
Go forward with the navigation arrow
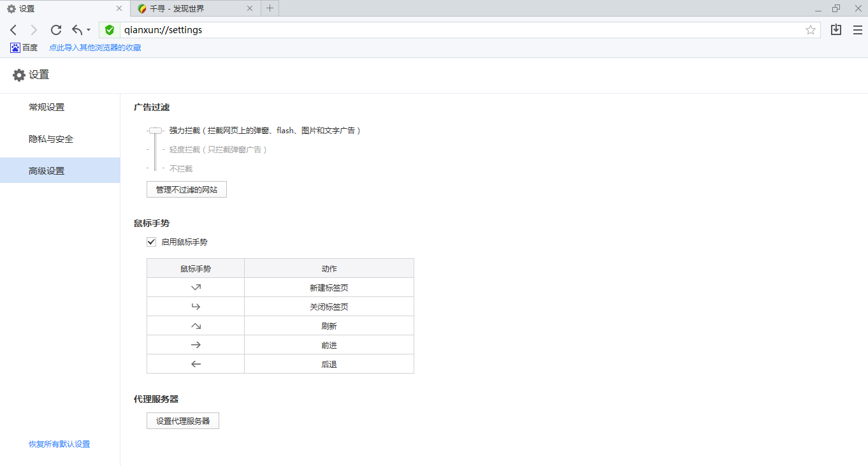[34, 30]
